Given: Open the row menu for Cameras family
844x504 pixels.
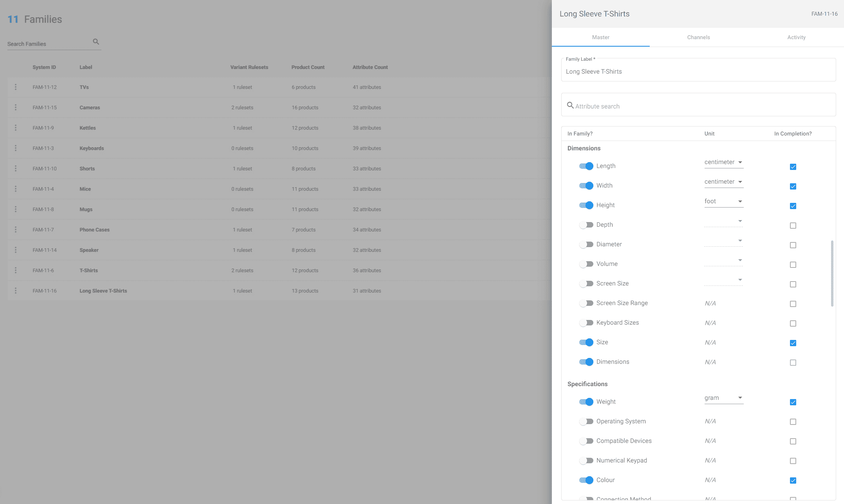Looking at the screenshot, I should (16, 107).
